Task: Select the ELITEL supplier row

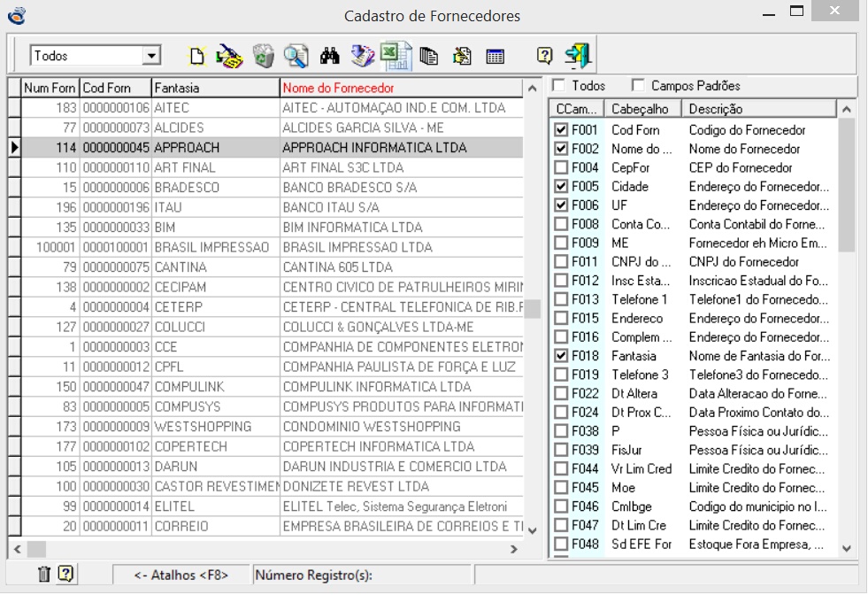Action: (265, 506)
